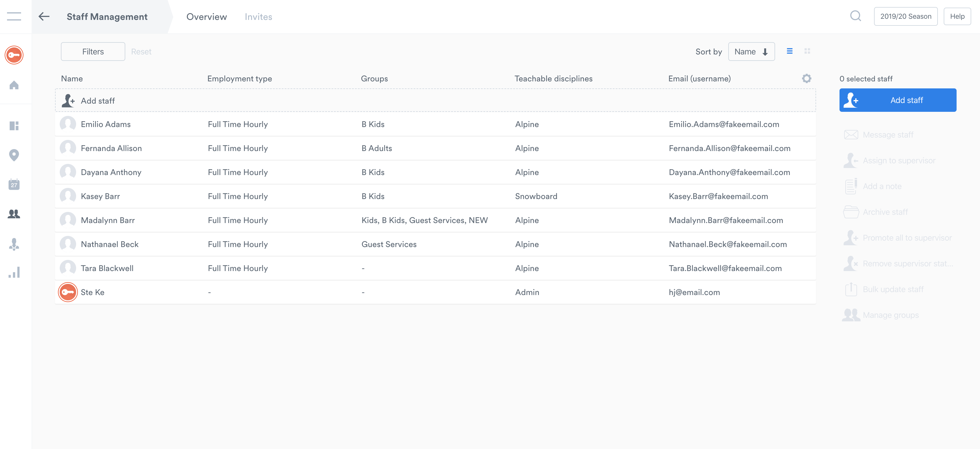Switch to the Invites tab
The width and height of the screenshot is (980, 449).
point(258,17)
